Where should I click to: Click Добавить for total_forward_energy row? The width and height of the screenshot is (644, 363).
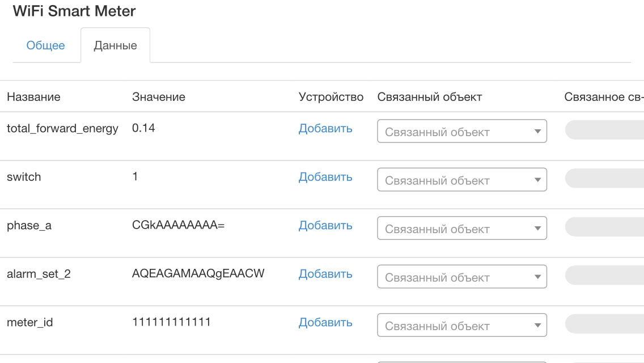pos(325,129)
